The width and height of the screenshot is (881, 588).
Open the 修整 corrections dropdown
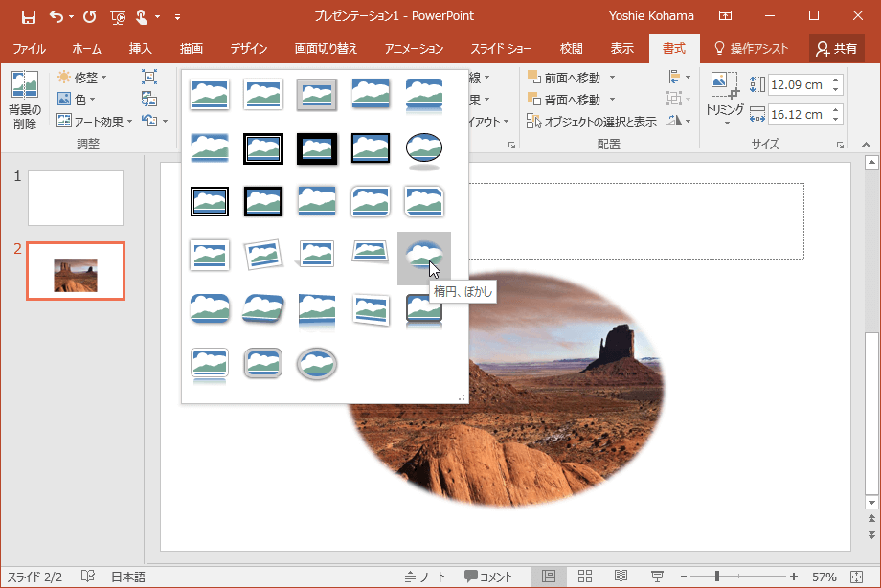[82, 77]
